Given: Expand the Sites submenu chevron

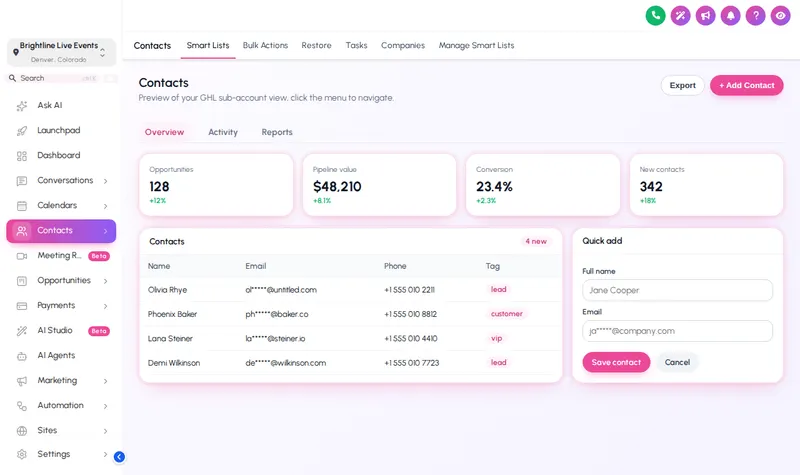Looking at the screenshot, I should pos(106,431).
